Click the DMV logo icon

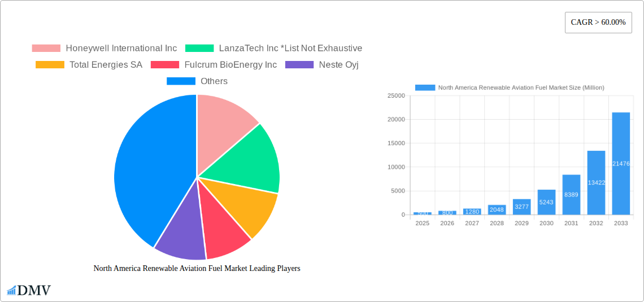point(29,291)
